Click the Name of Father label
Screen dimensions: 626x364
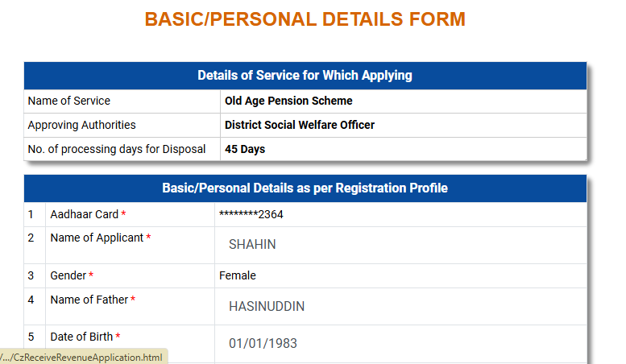[x=89, y=300]
